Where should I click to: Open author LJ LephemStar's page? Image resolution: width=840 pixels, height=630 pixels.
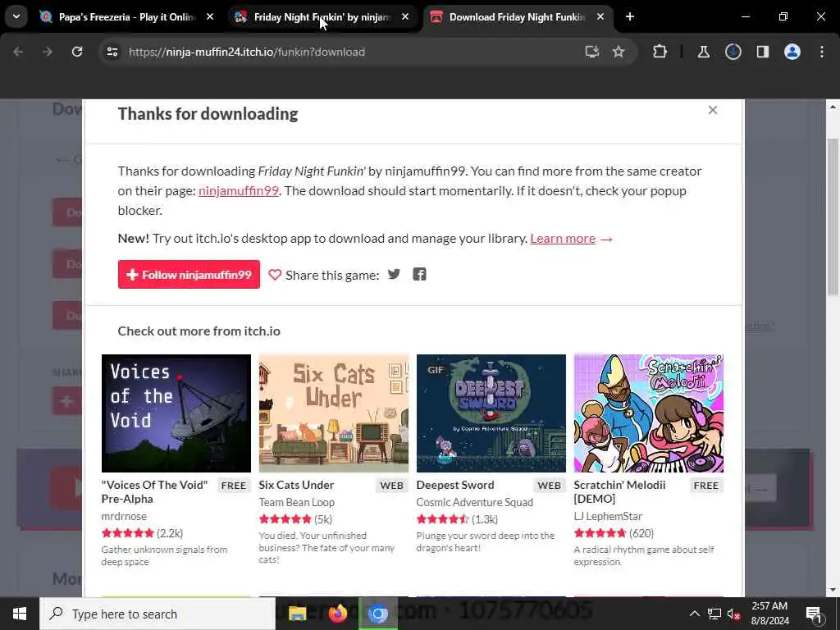(608, 516)
